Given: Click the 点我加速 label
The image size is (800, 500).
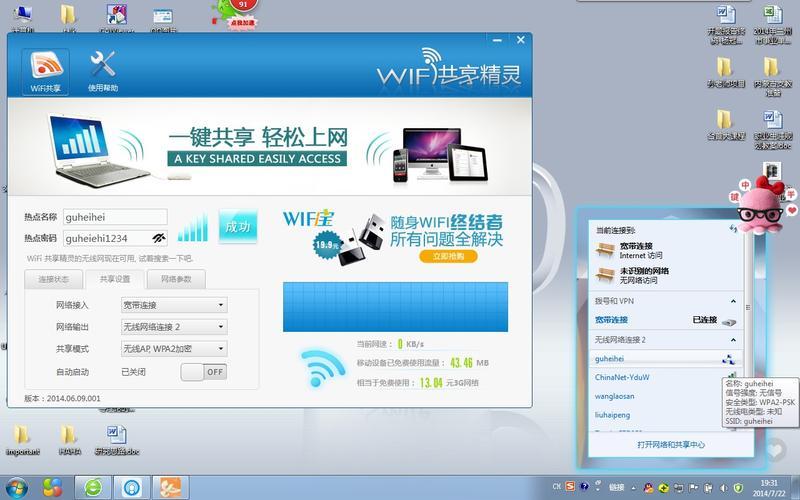Looking at the screenshot, I should click(243, 23).
